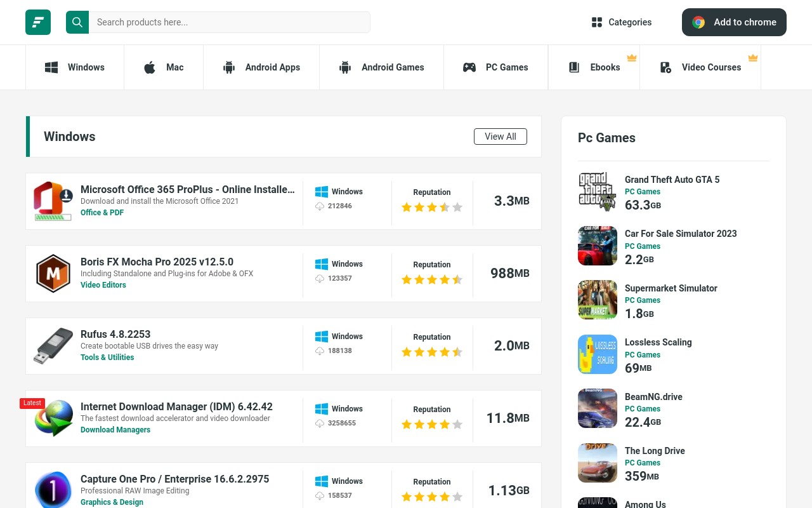
Task: Open the Graphics & Design category link
Action: (112, 502)
